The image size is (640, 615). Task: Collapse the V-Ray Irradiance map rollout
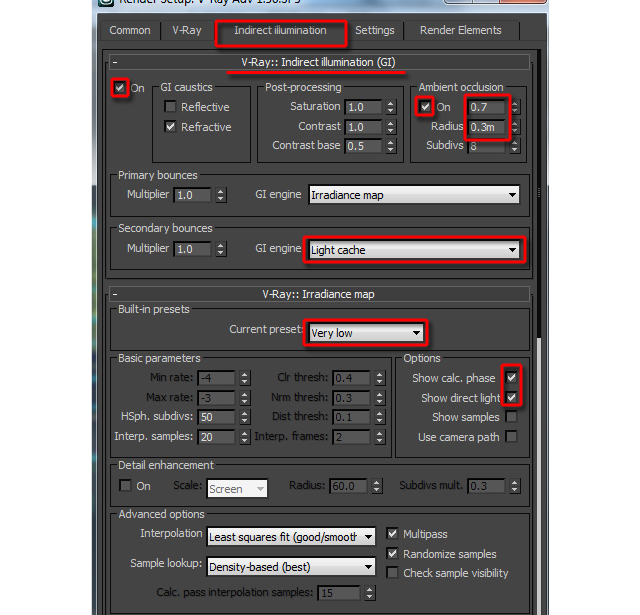coord(319,294)
